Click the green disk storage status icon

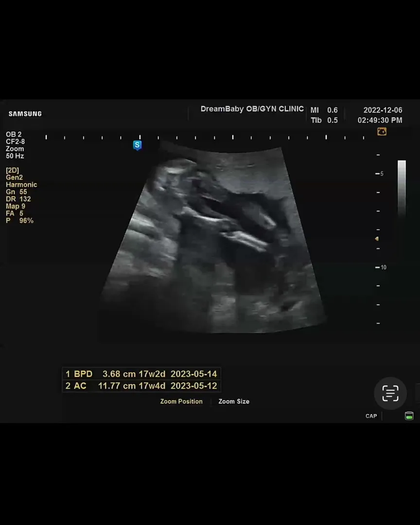409,416
